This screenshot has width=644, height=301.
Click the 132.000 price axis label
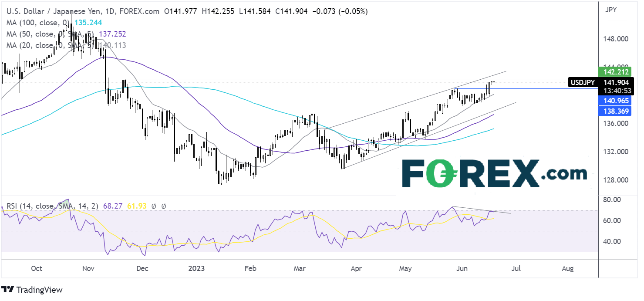pyautogui.click(x=615, y=152)
